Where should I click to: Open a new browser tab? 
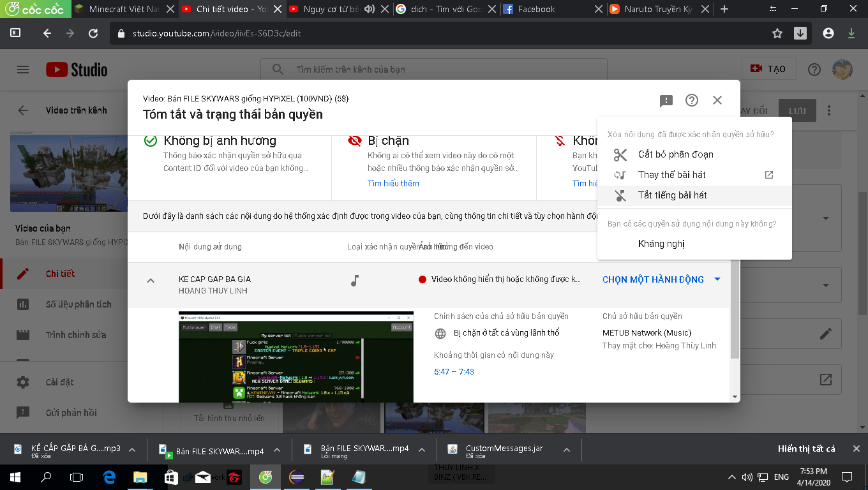[x=724, y=9]
